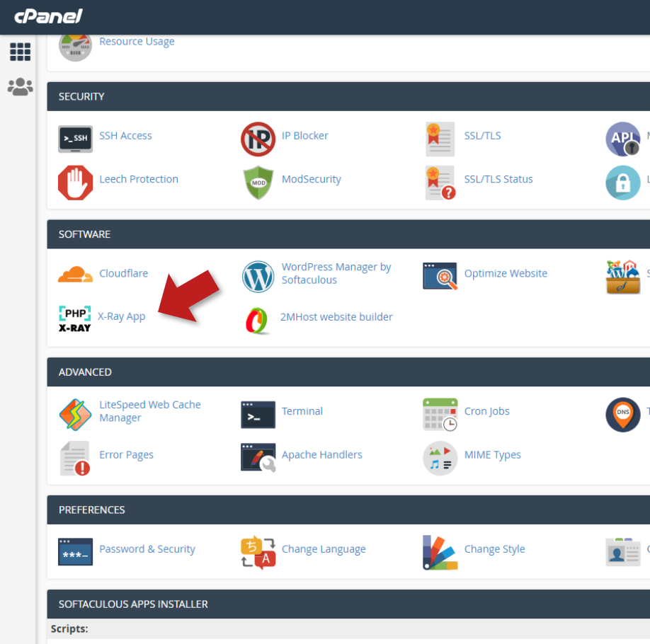Click the Optimize Website link
Viewport: 650px width, 644px height.
point(505,273)
